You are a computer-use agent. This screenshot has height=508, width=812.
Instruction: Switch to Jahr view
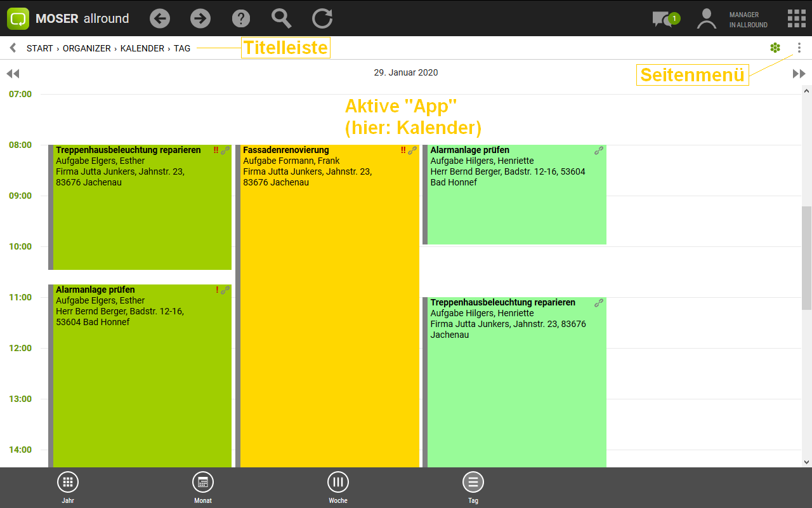(x=68, y=487)
